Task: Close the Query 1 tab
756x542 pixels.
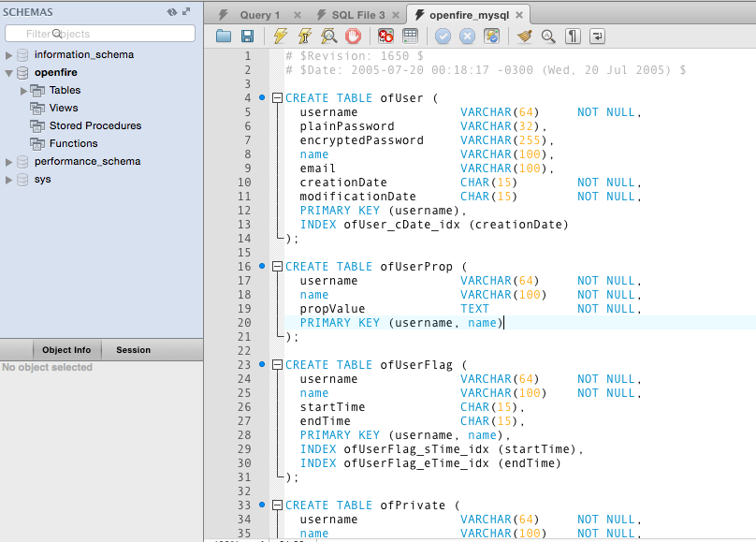Action: point(298,15)
